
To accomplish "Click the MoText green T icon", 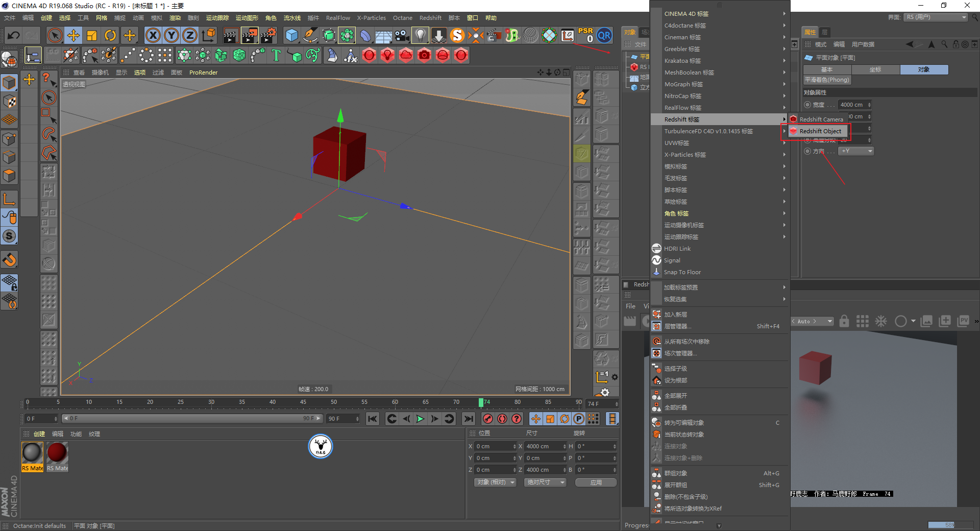I will pos(276,55).
